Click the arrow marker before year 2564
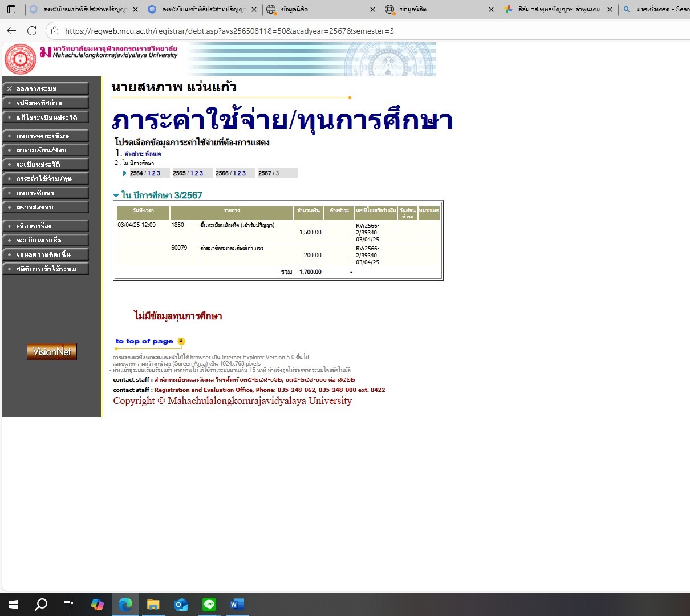The height and width of the screenshot is (616, 690). (x=125, y=173)
